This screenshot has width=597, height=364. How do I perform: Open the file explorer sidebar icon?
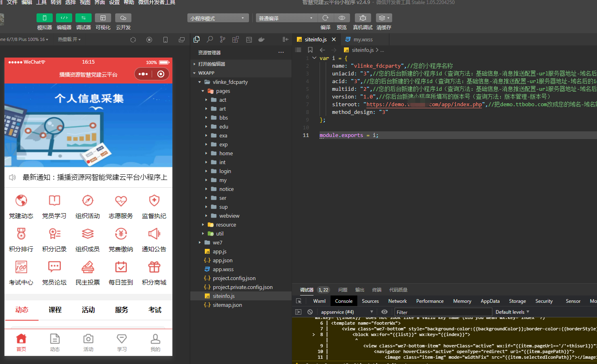197,39
